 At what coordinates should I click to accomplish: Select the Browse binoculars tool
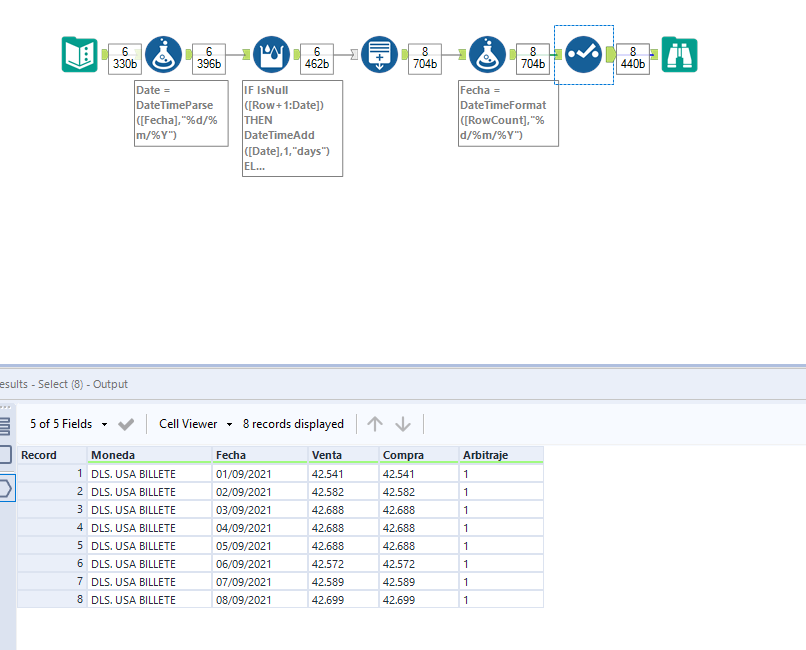pyautogui.click(x=679, y=54)
